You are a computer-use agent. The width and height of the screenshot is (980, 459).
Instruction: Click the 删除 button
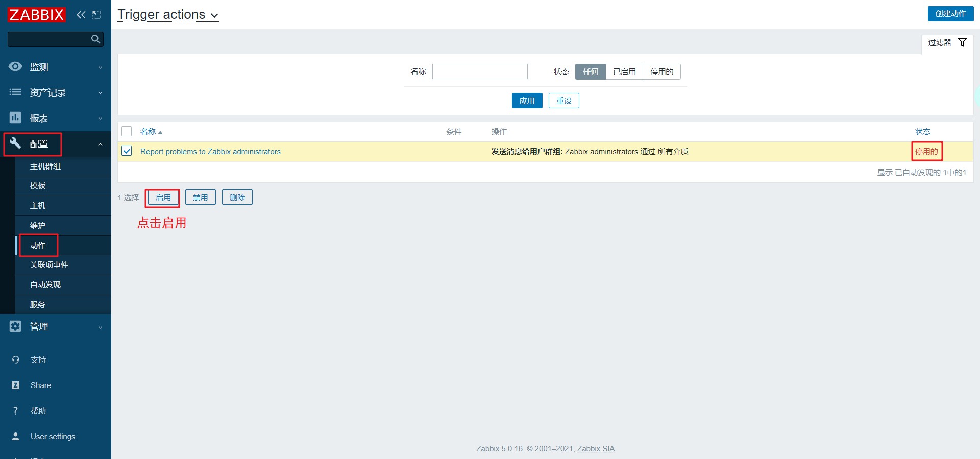click(x=237, y=197)
